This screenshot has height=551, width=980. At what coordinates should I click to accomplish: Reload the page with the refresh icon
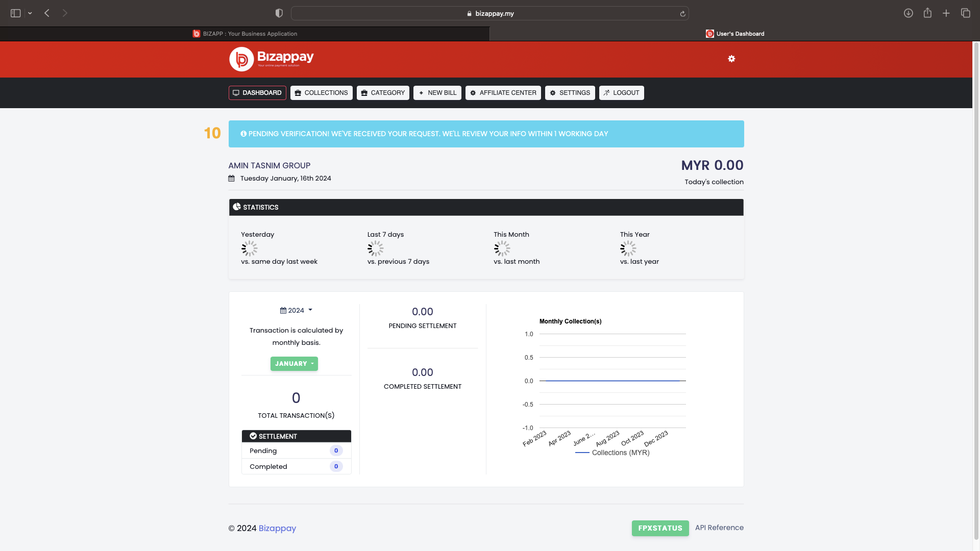coord(682,14)
